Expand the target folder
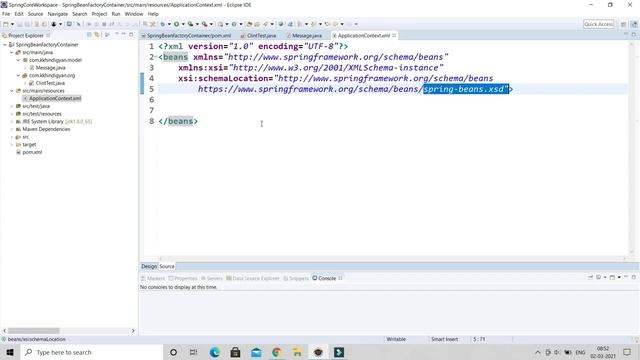The image size is (640, 360). tap(11, 144)
